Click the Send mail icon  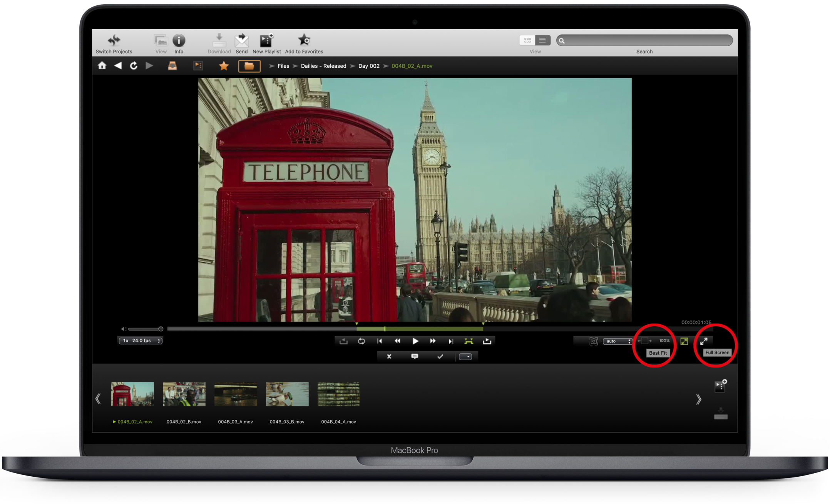coord(241,40)
